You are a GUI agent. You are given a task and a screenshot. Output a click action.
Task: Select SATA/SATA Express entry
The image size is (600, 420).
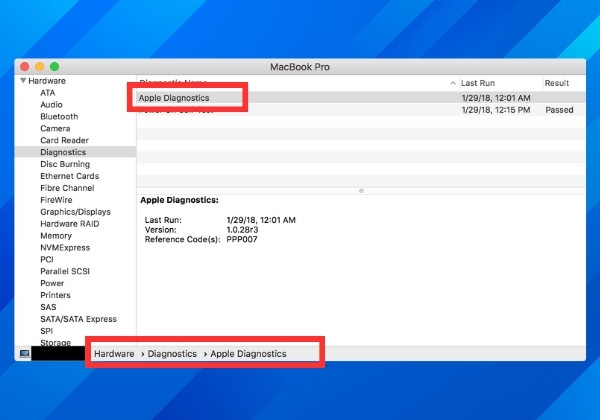pyautogui.click(x=78, y=319)
